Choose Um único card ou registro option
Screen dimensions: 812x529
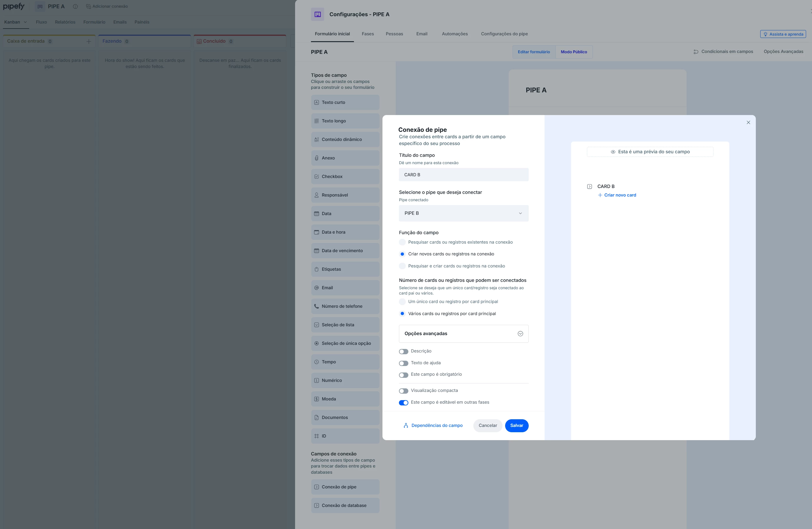coord(402,302)
